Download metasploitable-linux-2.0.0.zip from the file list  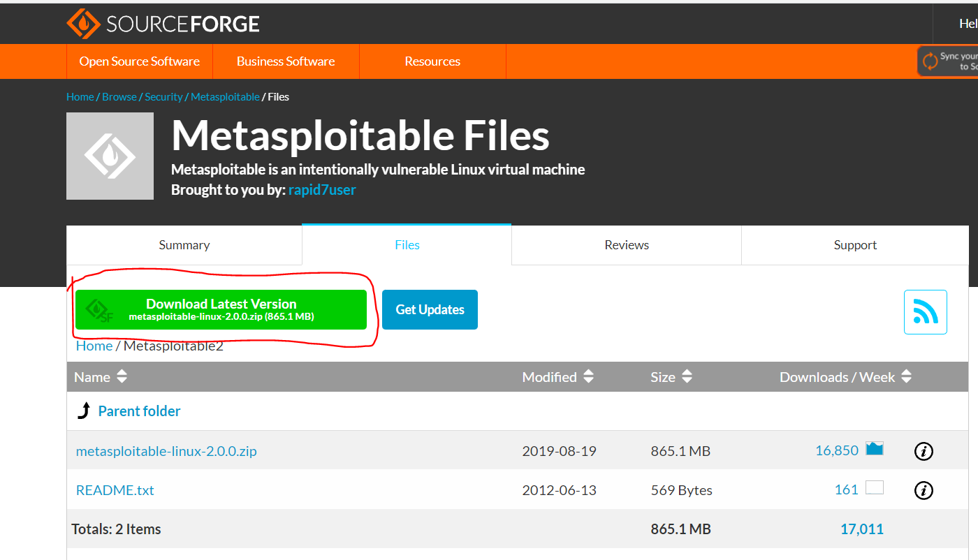point(166,451)
